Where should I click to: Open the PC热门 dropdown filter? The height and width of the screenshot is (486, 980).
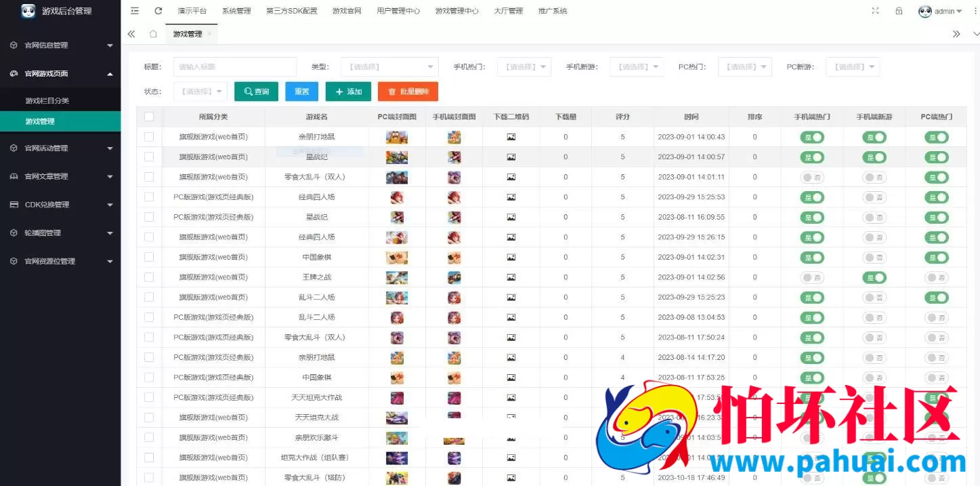(x=745, y=66)
